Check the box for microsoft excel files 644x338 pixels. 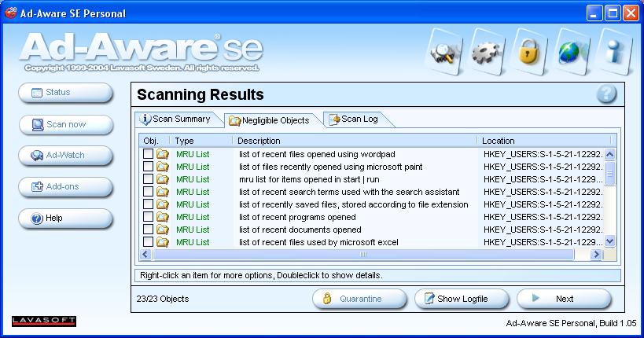click(x=149, y=241)
